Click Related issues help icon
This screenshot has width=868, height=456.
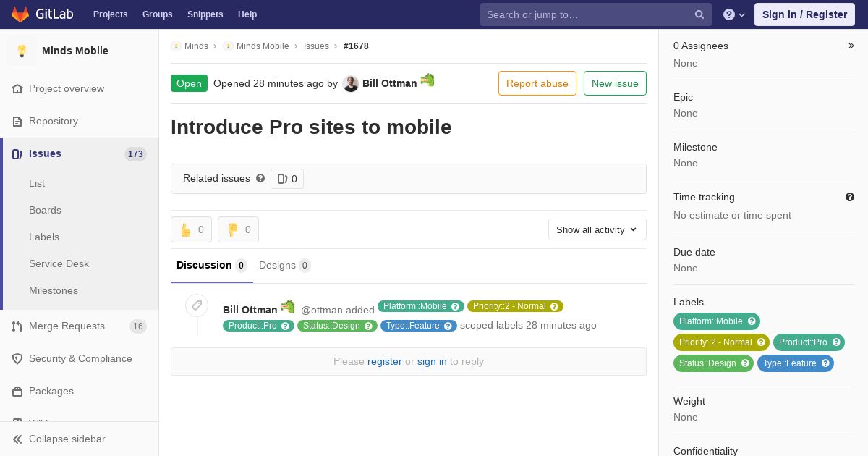[260, 178]
